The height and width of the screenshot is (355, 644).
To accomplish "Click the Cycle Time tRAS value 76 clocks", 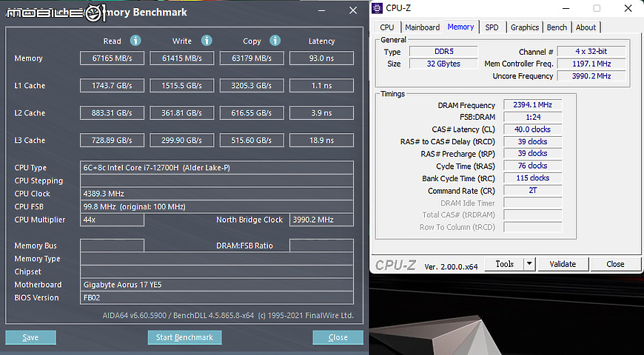I will [x=533, y=166].
